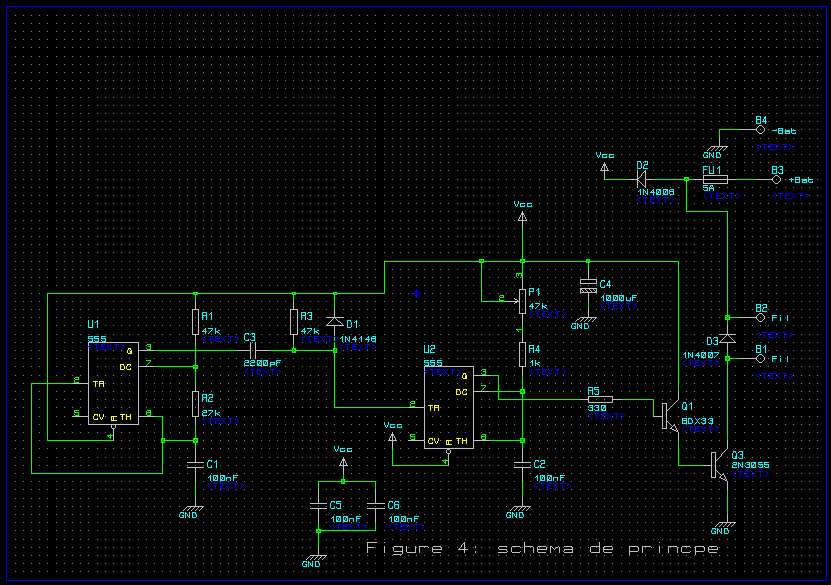Image resolution: width=831 pixels, height=585 pixels.
Task: Click the 'U1' reference designator
Action: point(93,324)
